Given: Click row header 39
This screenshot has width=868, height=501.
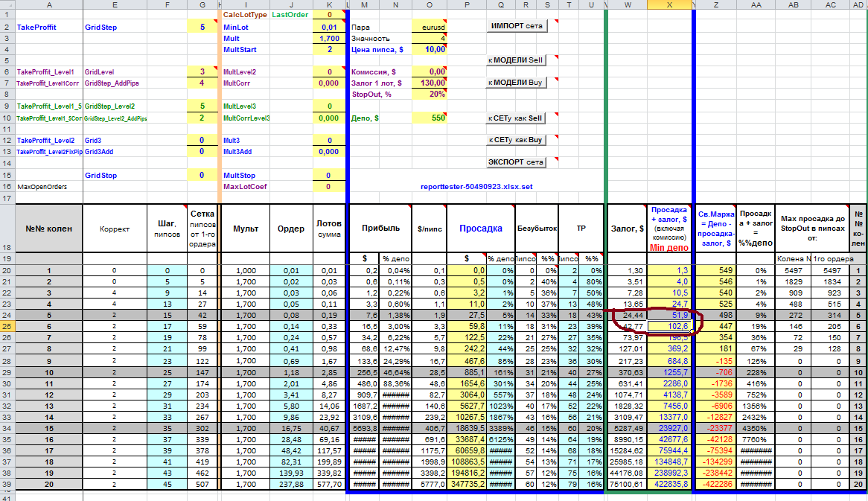Looking at the screenshot, I should 7,484.
